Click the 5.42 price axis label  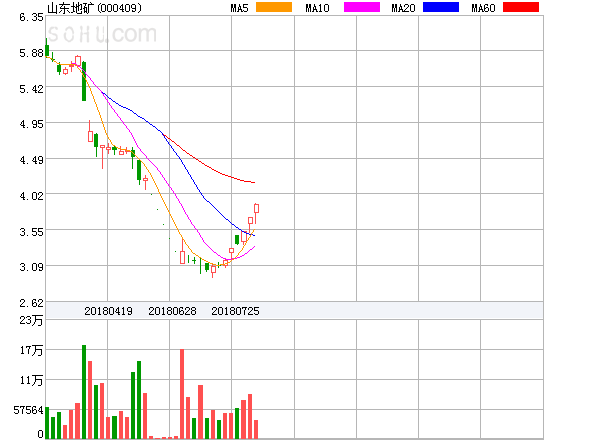(31, 89)
